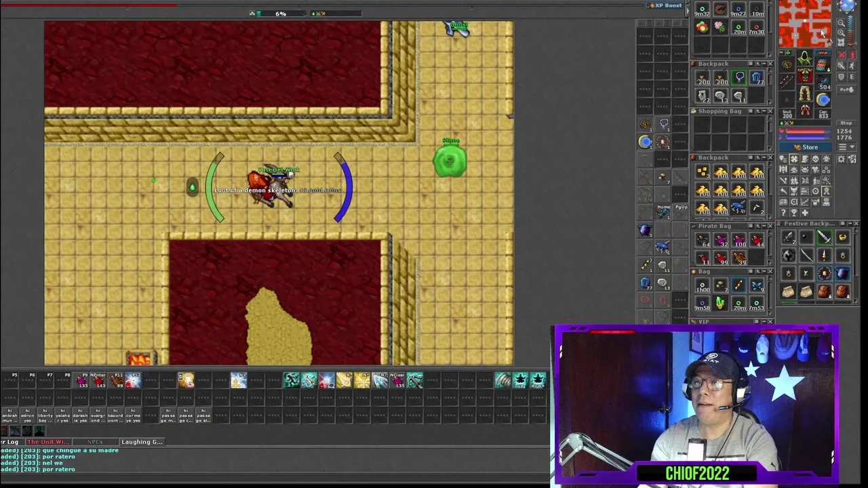Select balanced sword-and-shield attack mode
868x488 pixels.
tap(842, 66)
